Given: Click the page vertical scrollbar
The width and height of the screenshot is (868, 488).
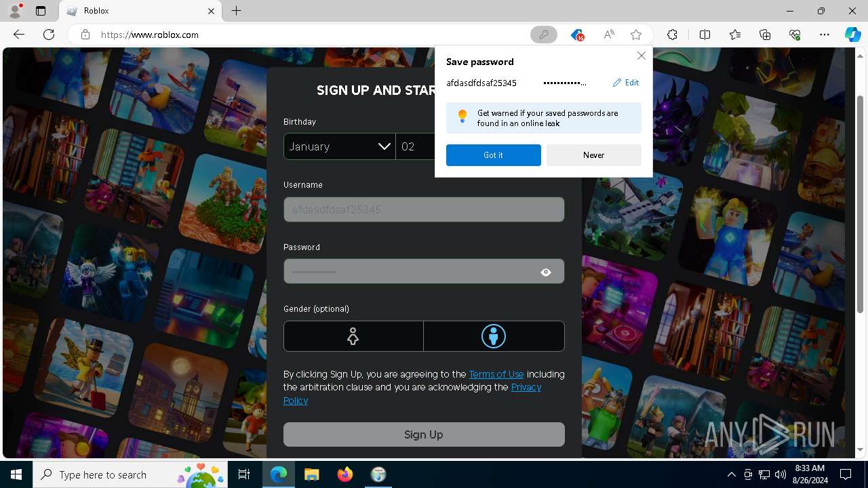Looking at the screenshot, I should 861,203.
